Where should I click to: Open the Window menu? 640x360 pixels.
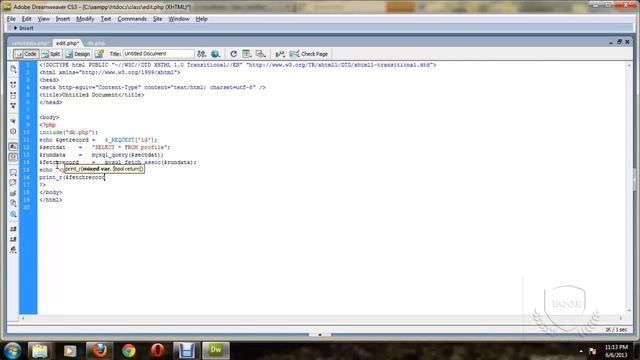click(x=179, y=19)
